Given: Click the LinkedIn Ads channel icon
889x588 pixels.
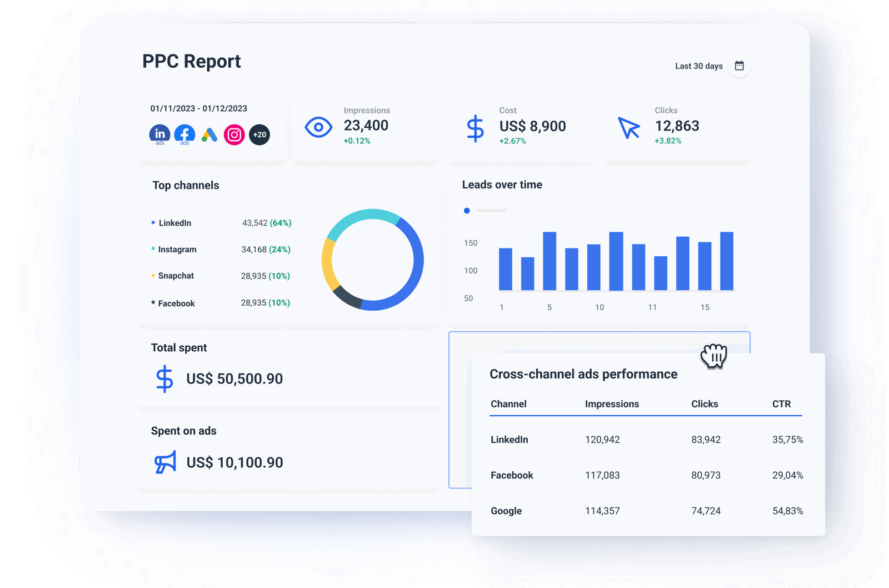Looking at the screenshot, I should [159, 134].
